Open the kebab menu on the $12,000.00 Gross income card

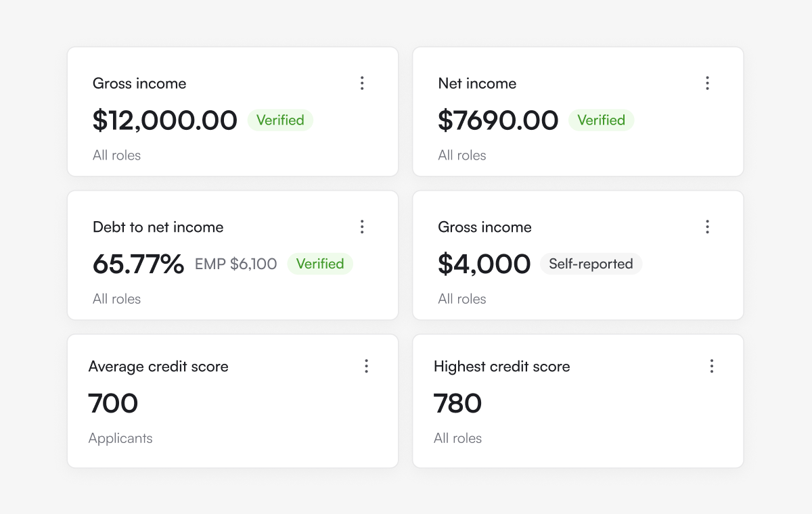pos(362,83)
